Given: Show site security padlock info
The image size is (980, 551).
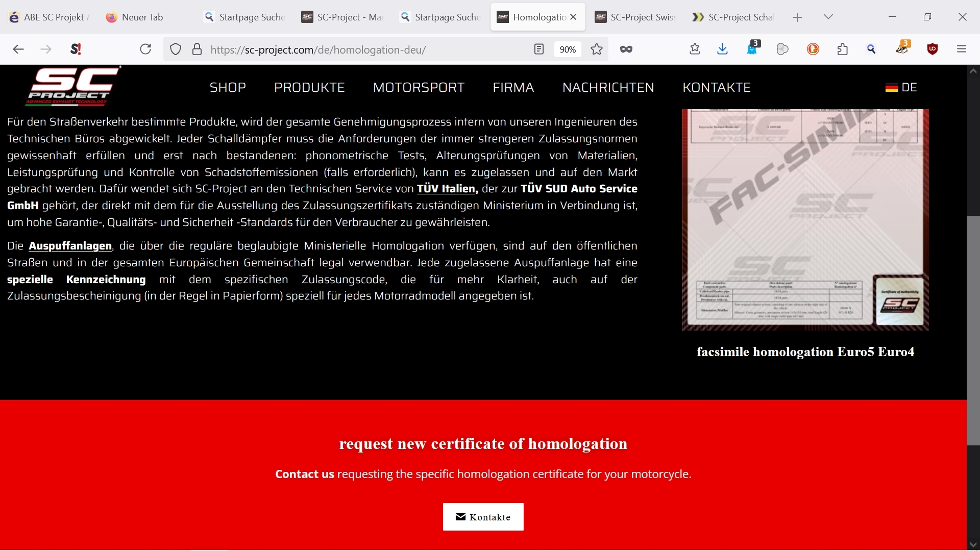Looking at the screenshot, I should (x=197, y=49).
